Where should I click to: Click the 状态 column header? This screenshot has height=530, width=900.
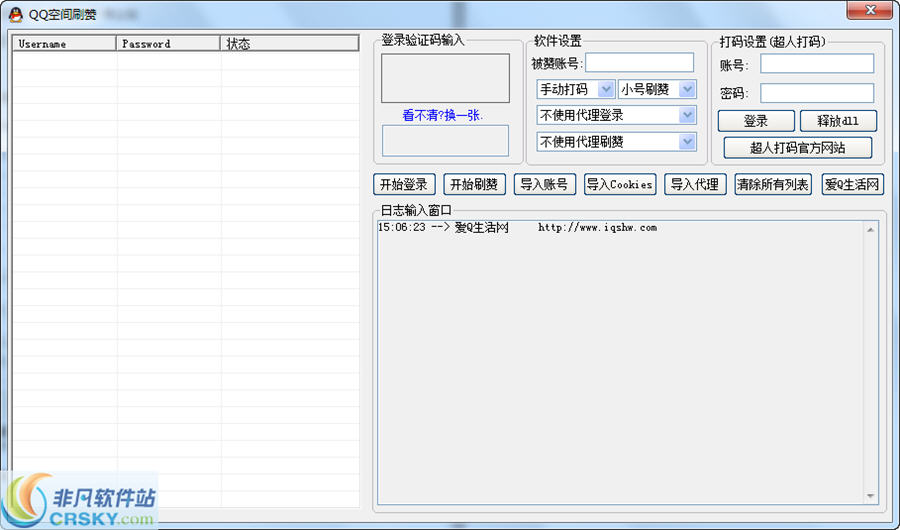pos(290,44)
